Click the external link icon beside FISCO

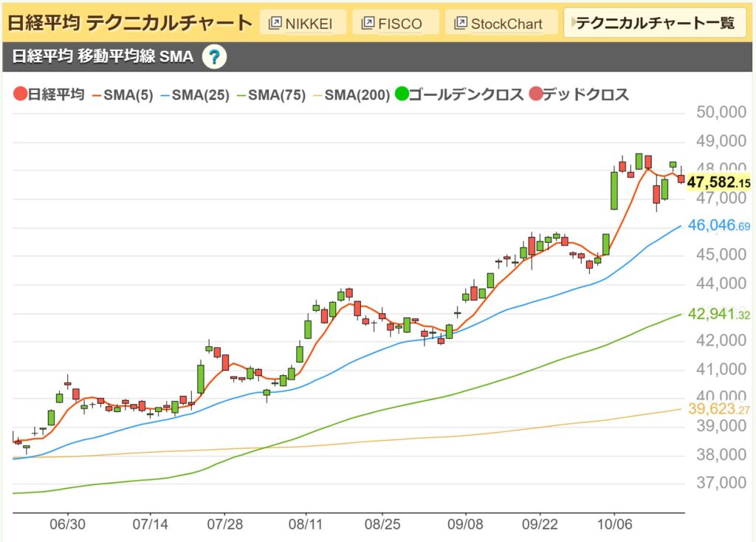click(x=366, y=23)
